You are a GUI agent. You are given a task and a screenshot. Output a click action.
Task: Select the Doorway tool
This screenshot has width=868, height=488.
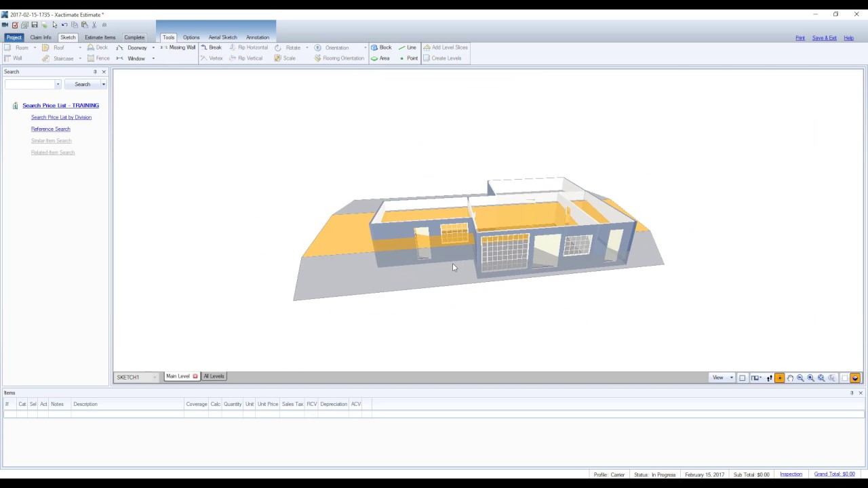tap(132, 47)
